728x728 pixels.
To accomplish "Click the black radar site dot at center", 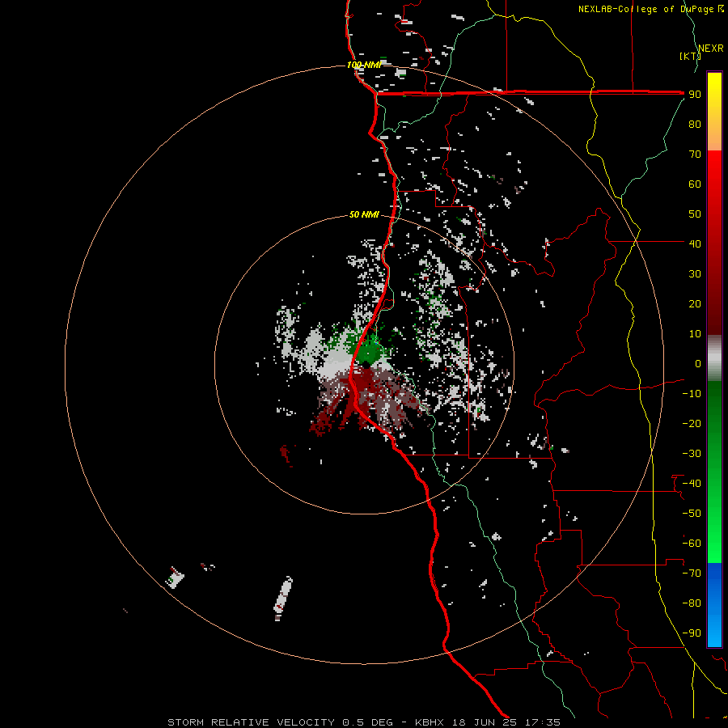I will (366, 365).
